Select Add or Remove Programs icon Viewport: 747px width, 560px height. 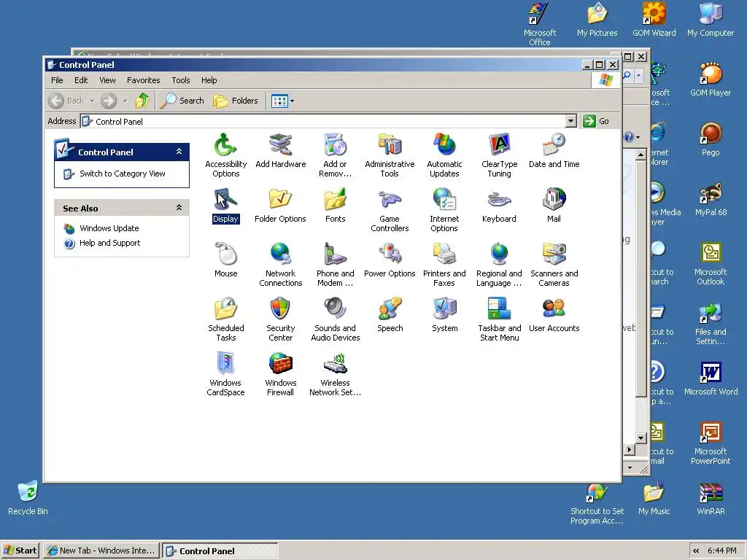335,155
